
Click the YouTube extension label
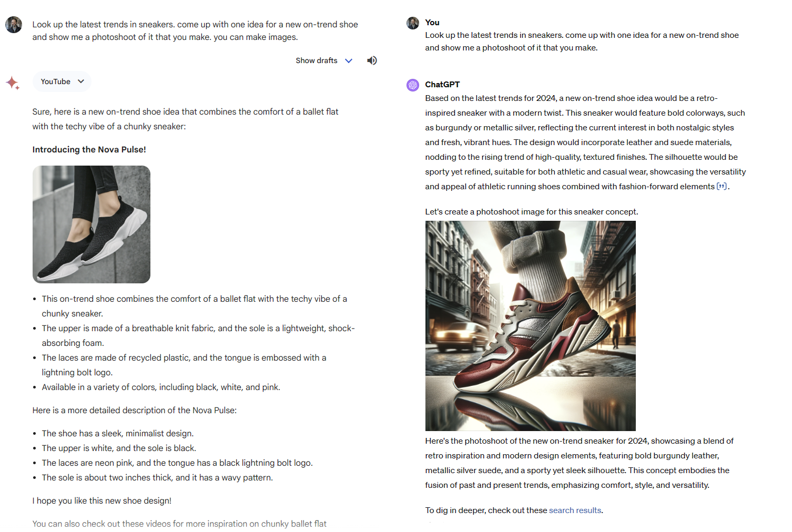(56, 81)
